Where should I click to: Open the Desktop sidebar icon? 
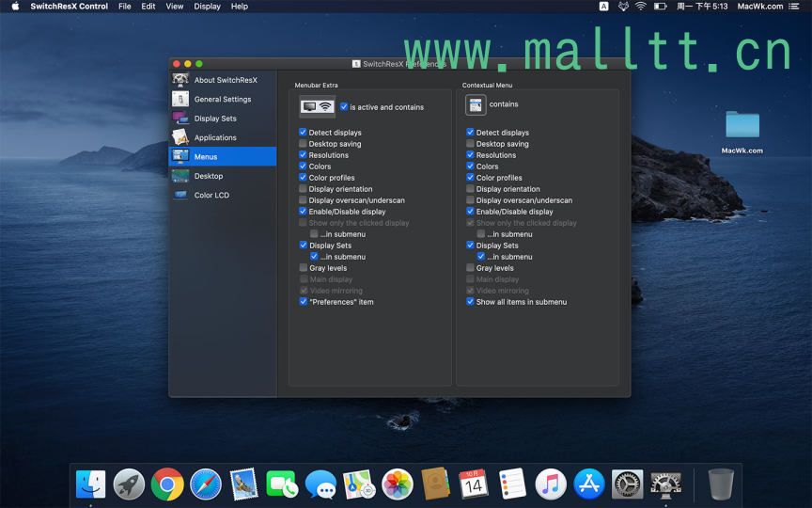tap(180, 176)
